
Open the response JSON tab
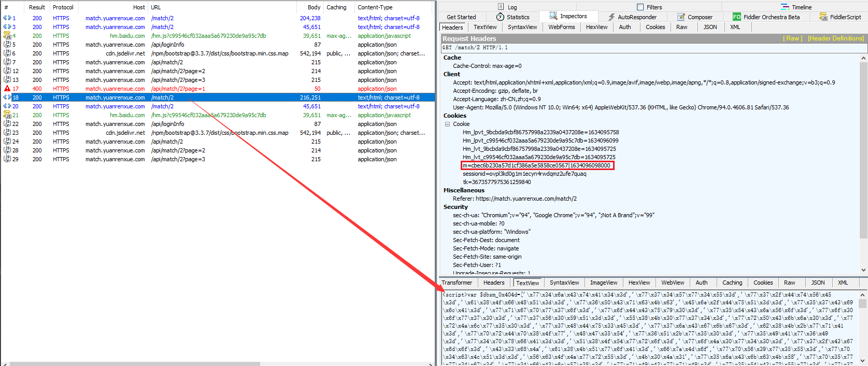tap(818, 283)
